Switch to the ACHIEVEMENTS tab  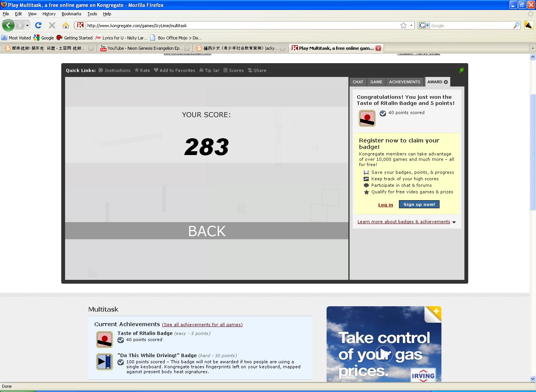click(x=404, y=82)
